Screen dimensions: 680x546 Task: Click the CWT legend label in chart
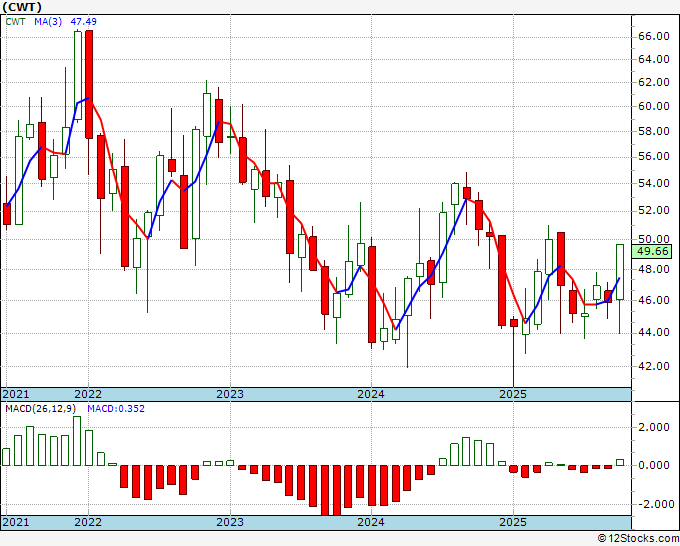pyautogui.click(x=15, y=22)
